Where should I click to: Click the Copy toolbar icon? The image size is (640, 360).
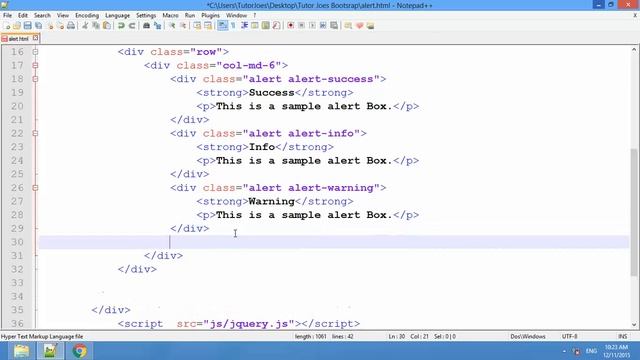96,26
